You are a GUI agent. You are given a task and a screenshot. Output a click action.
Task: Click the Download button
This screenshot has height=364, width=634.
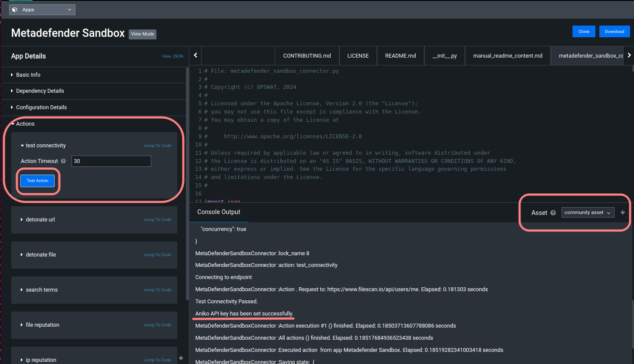point(614,32)
